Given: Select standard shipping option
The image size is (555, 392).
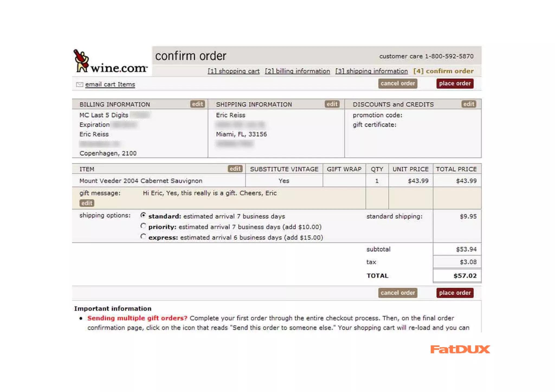Looking at the screenshot, I should (143, 215).
